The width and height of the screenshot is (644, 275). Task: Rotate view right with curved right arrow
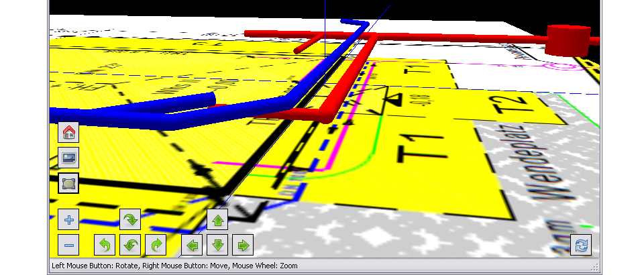155,245
